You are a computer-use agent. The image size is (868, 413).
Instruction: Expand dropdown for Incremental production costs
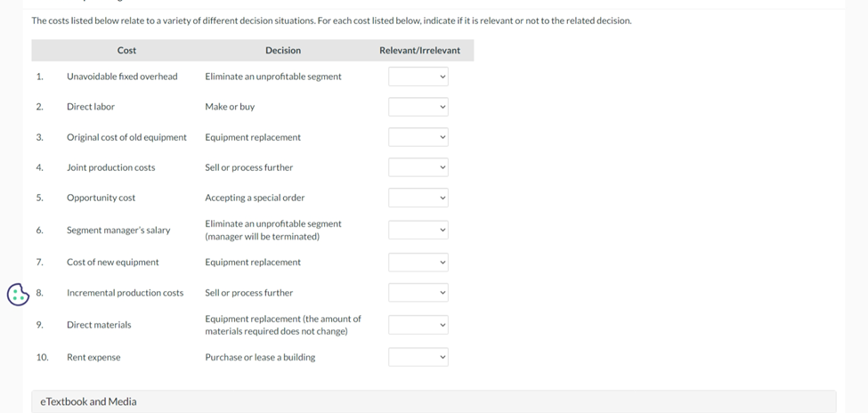418,293
